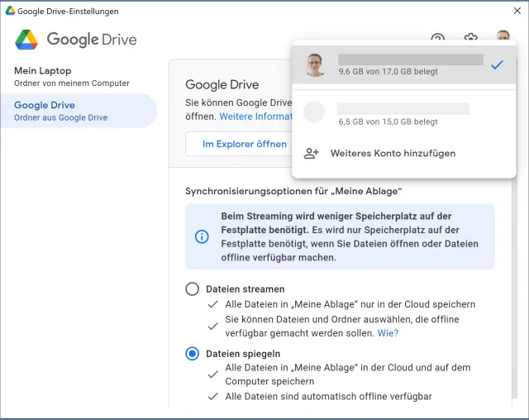Click the add-person icon for new account

pyautogui.click(x=312, y=153)
